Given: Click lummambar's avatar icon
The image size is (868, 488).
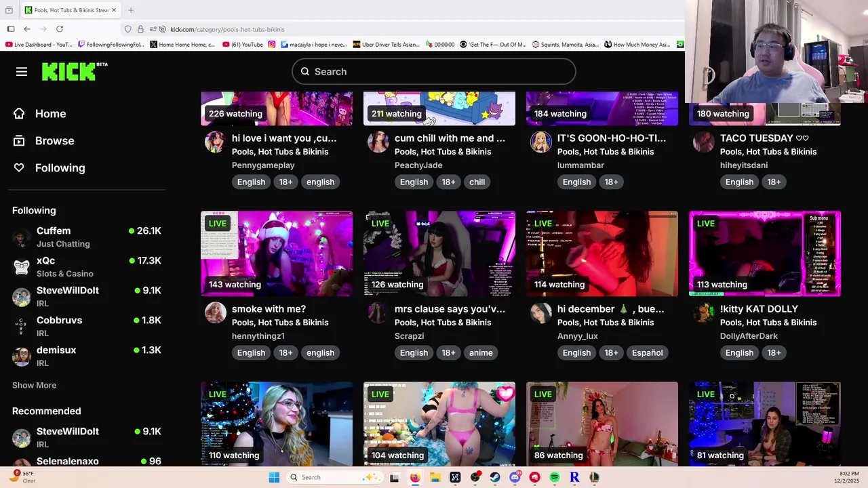Looking at the screenshot, I should (540, 142).
